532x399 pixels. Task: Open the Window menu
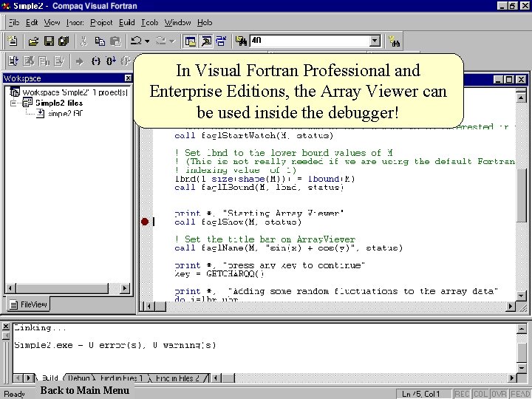point(177,23)
